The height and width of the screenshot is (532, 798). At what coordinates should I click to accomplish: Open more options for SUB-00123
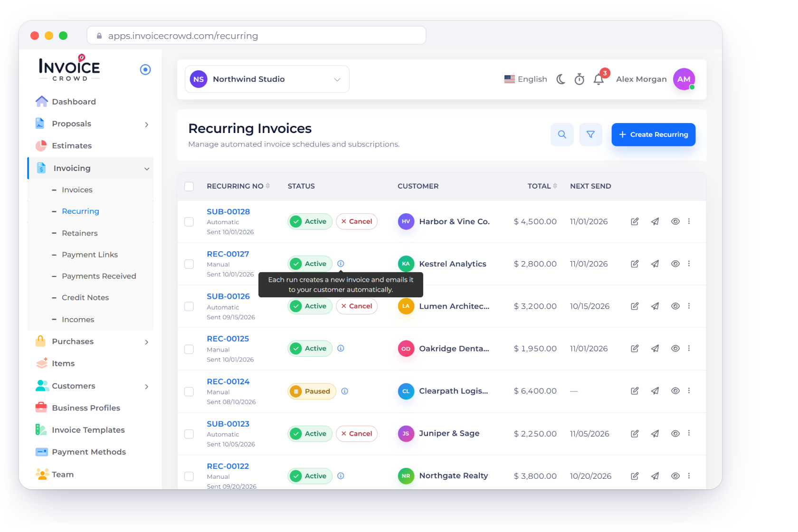689,433
